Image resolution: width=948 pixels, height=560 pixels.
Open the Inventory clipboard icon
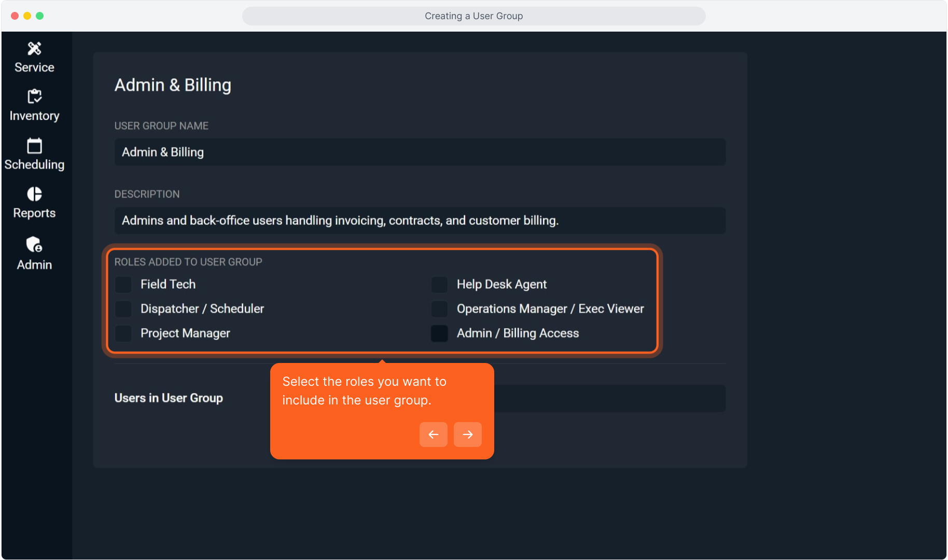tap(34, 96)
